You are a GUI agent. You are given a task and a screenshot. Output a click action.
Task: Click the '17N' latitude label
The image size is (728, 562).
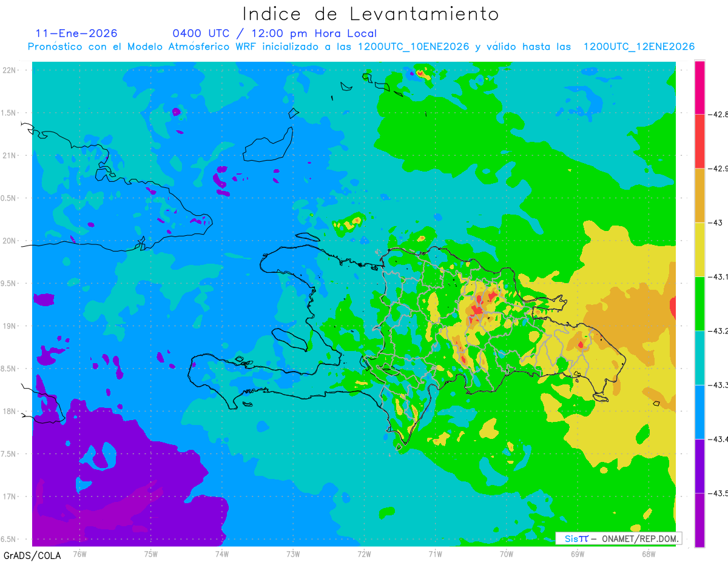click(x=9, y=497)
